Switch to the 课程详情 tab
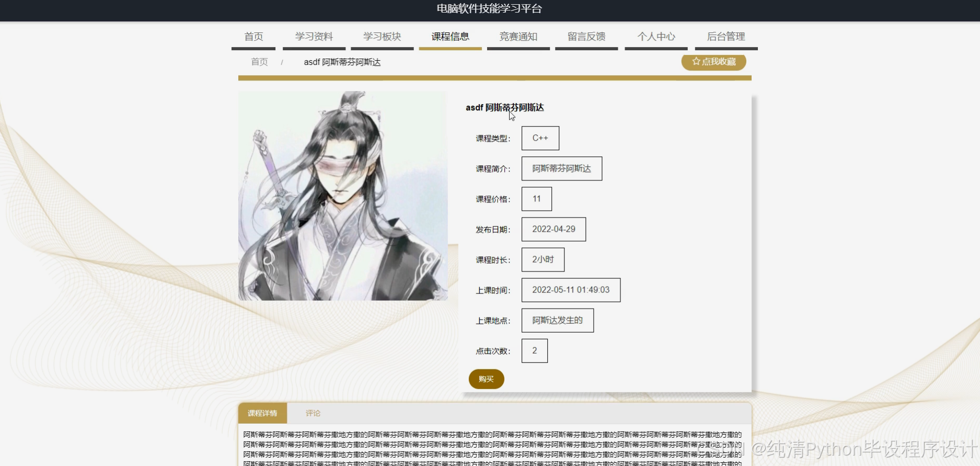 [x=262, y=413]
